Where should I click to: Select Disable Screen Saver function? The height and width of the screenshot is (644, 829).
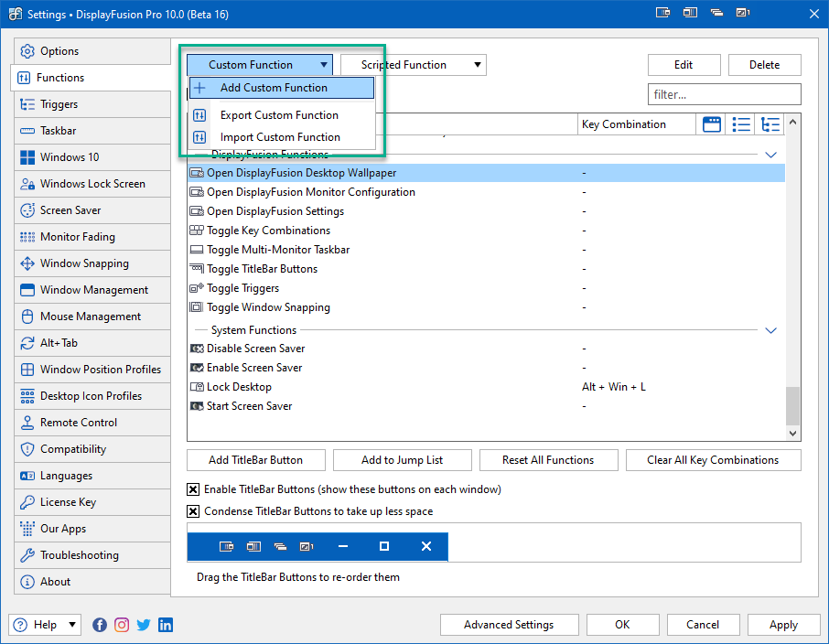(487, 349)
